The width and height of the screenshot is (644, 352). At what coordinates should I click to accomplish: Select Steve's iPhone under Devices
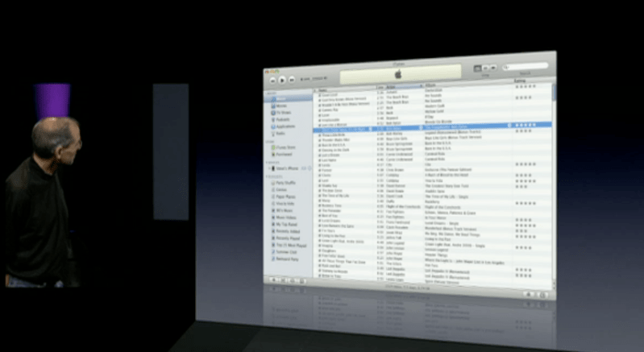[287, 168]
